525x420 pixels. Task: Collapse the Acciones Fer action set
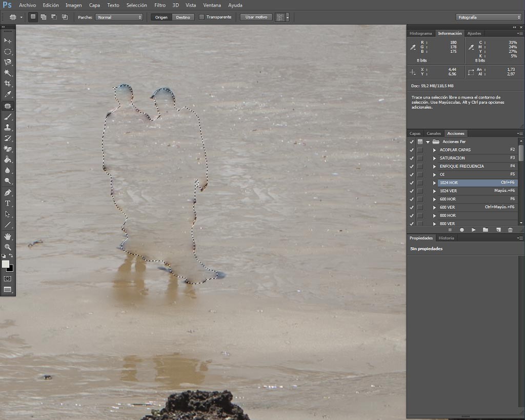click(x=428, y=142)
